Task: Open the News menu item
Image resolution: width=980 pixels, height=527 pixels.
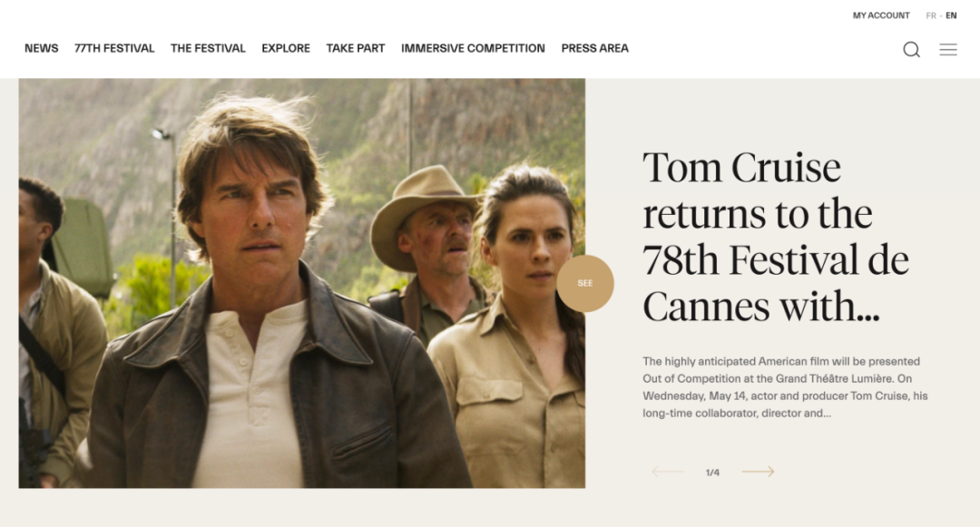Action: pyautogui.click(x=41, y=48)
